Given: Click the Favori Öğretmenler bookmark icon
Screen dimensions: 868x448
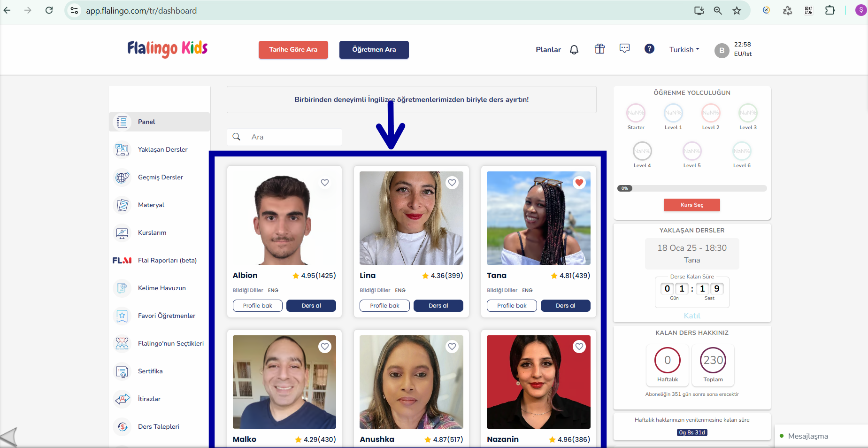Looking at the screenshot, I should pos(122,316).
